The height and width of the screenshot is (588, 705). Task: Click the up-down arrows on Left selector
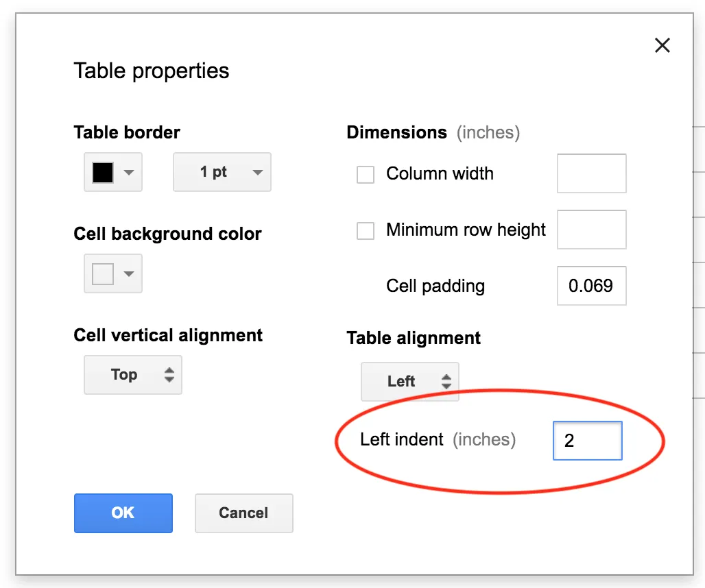[446, 382]
